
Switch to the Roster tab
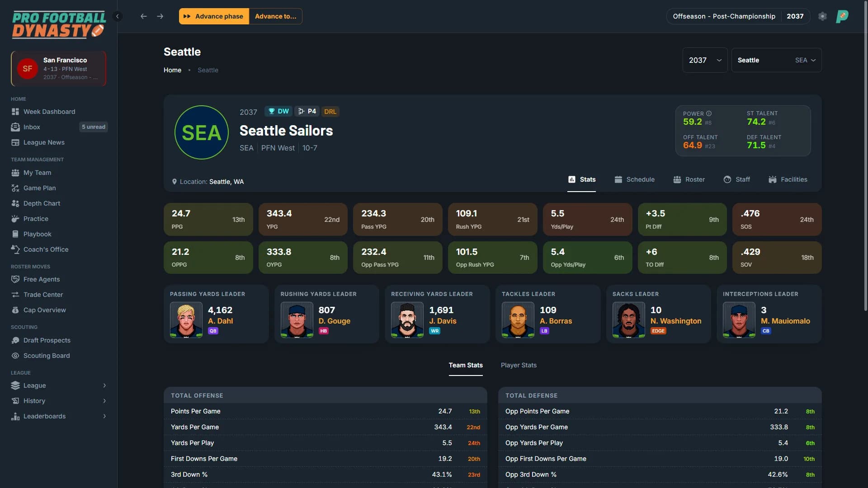(x=689, y=179)
